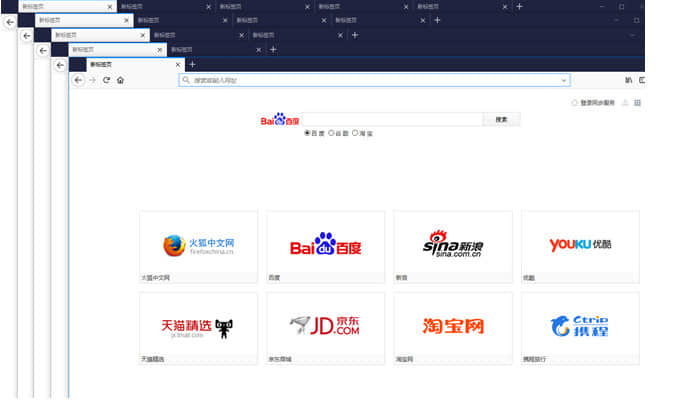Open a new tab in the five-tab window

pyautogui.click(x=519, y=6)
